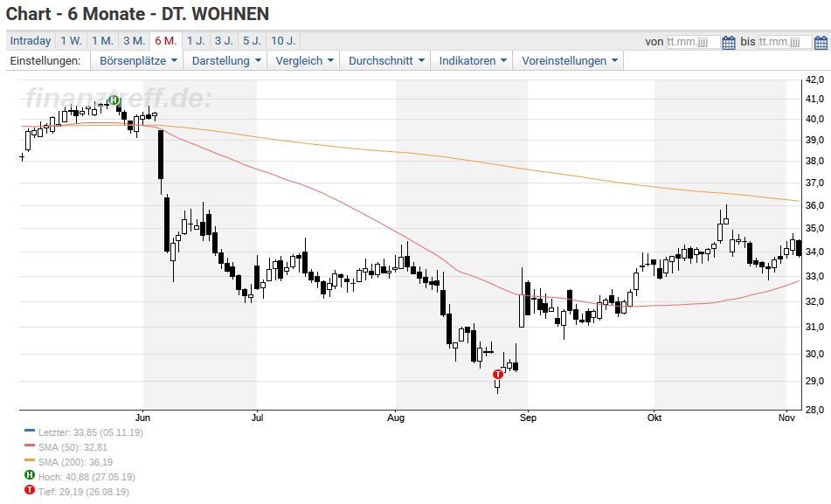Open the 'von' date calendar picker
831x504 pixels.
729,42
